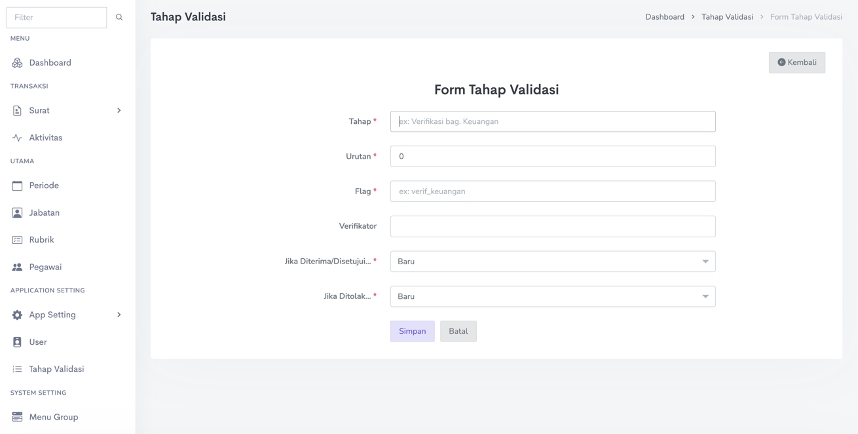858x434 pixels.
Task: Click the Periode calendar icon
Action: 17,185
